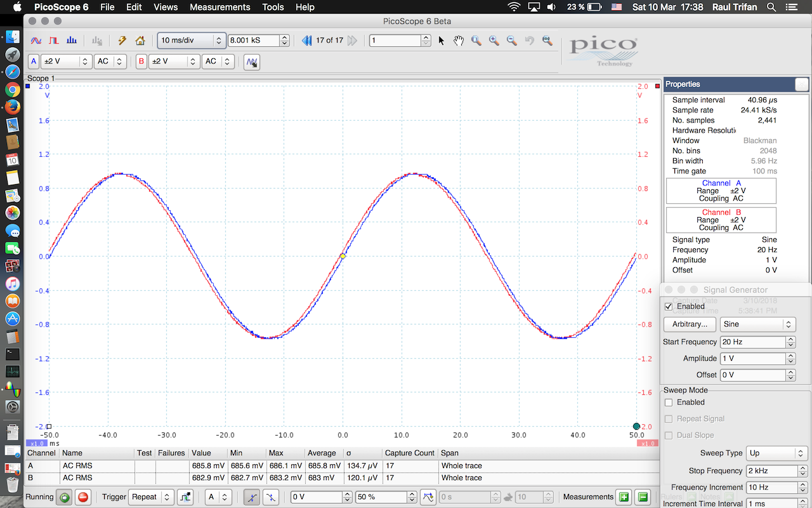The height and width of the screenshot is (508, 812).
Task: Open Channel A options button
Action: coord(34,62)
